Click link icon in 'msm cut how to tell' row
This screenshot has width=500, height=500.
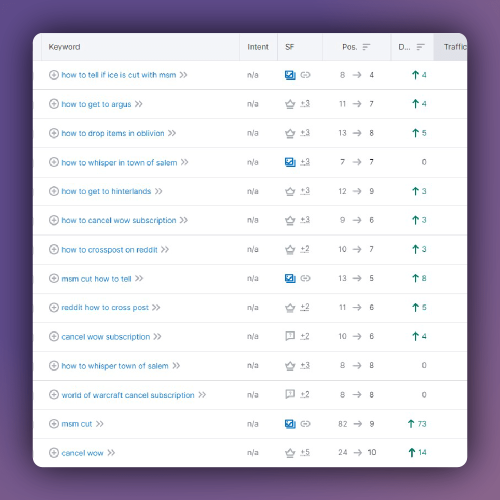tap(305, 278)
